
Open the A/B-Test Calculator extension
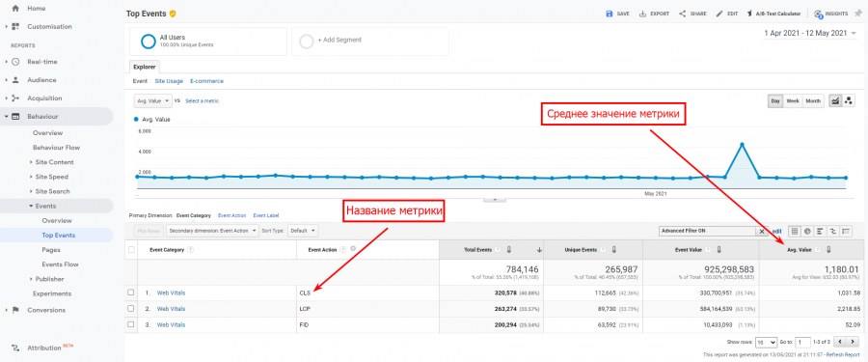(x=773, y=14)
